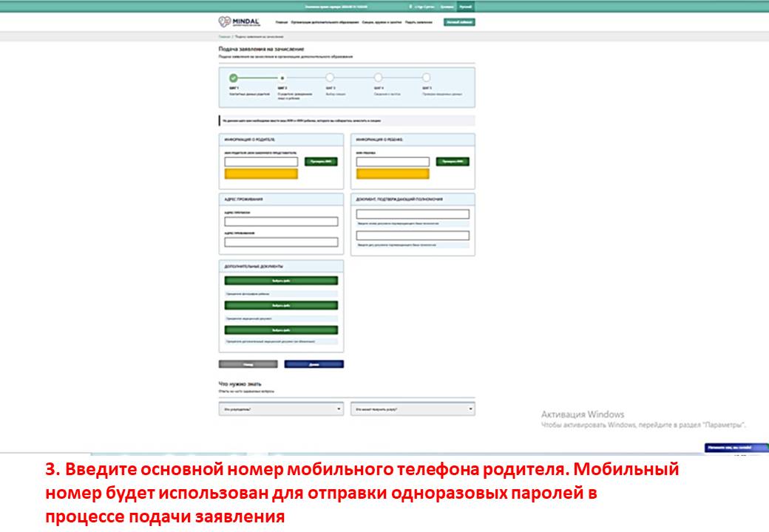Click the yellow bar under child IIN field
The height and width of the screenshot is (532, 769).
(x=393, y=174)
